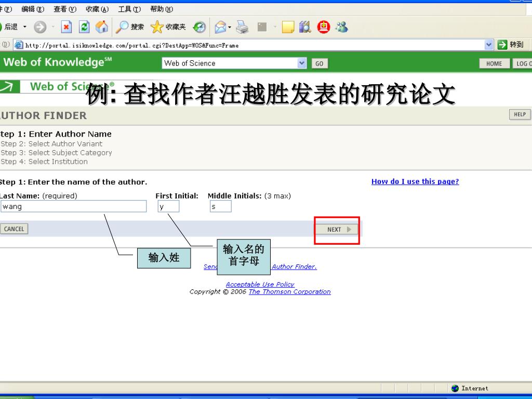
Task: Click the browser Forward arrow
Action: pyautogui.click(x=40, y=27)
